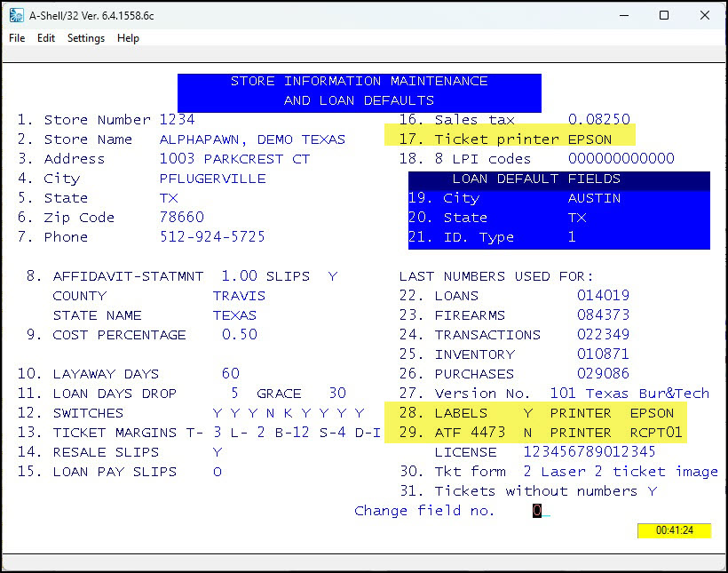Maximize the A-Shell window
This screenshot has height=573, width=728.
click(x=663, y=15)
